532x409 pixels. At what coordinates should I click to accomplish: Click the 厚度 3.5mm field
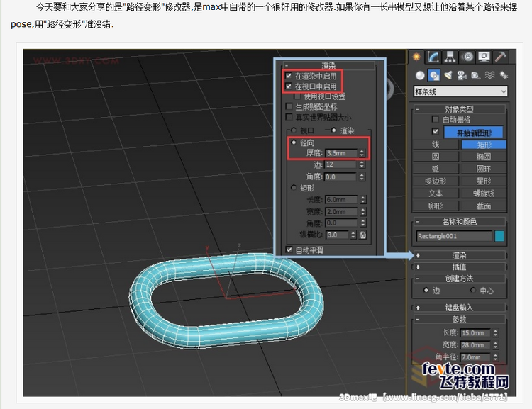click(341, 153)
